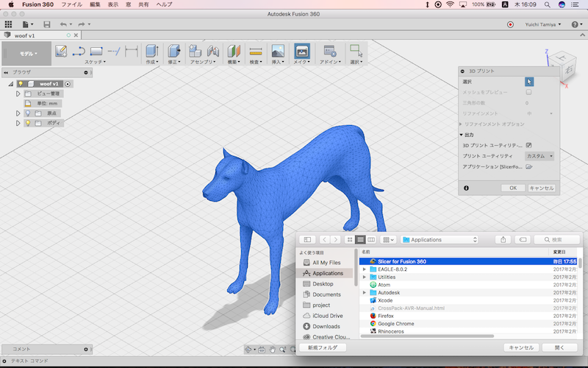The image size is (588, 368).
Task: Expand the EAGLE-8.0.2 folder
Action: (364, 269)
